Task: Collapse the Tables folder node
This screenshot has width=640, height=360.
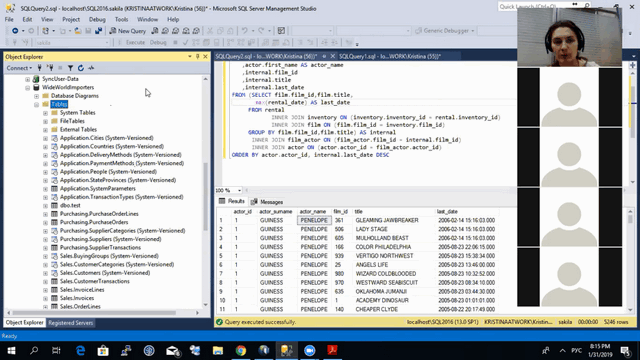Action: click(x=36, y=104)
